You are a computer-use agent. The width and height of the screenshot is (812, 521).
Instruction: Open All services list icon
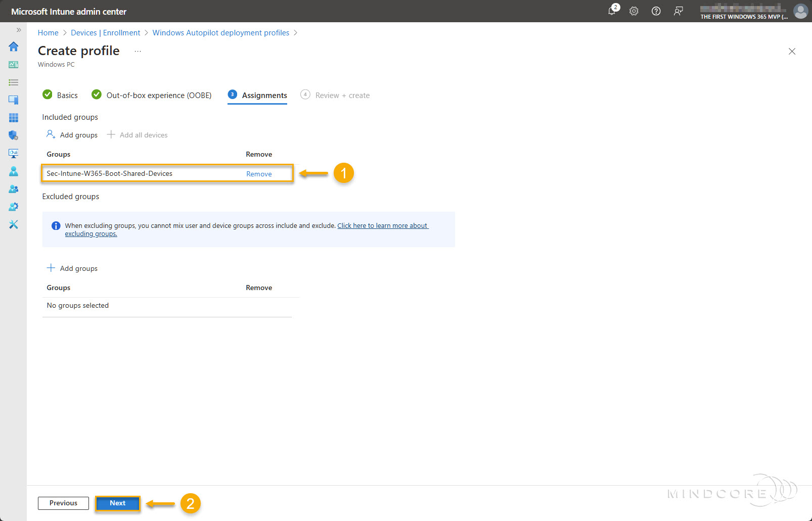[14, 82]
